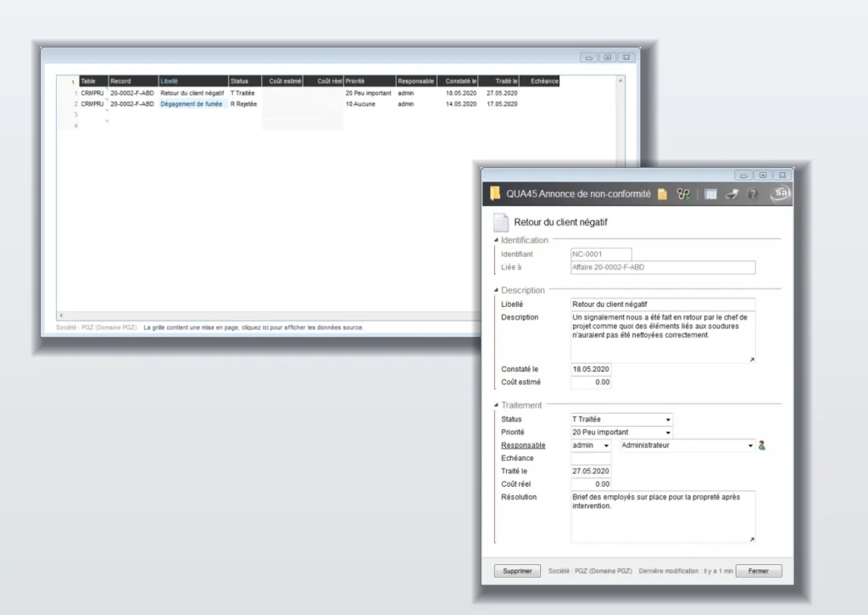Click the left arrow of grid horizontal scrollbar
868x615 pixels.
pos(61,316)
